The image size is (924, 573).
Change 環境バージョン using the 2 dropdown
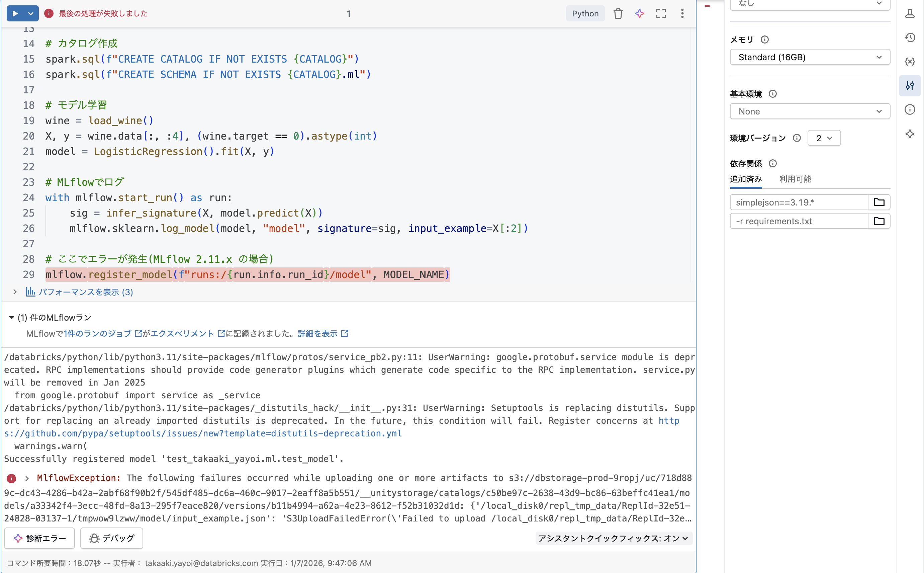coord(824,138)
